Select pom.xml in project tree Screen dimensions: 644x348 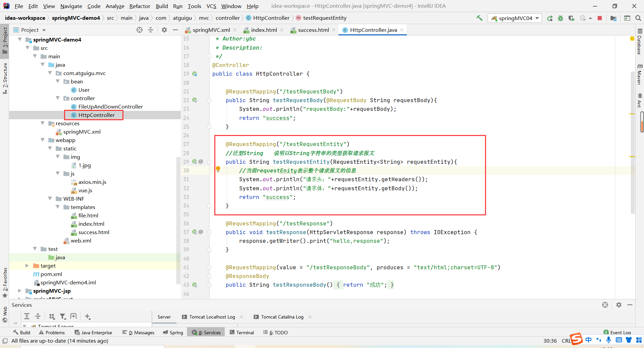point(51,274)
